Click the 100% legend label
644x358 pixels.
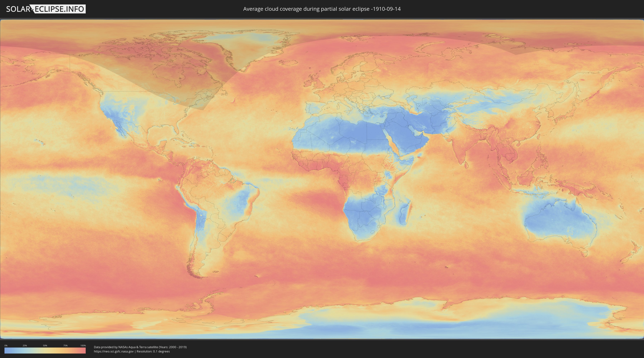click(x=83, y=345)
